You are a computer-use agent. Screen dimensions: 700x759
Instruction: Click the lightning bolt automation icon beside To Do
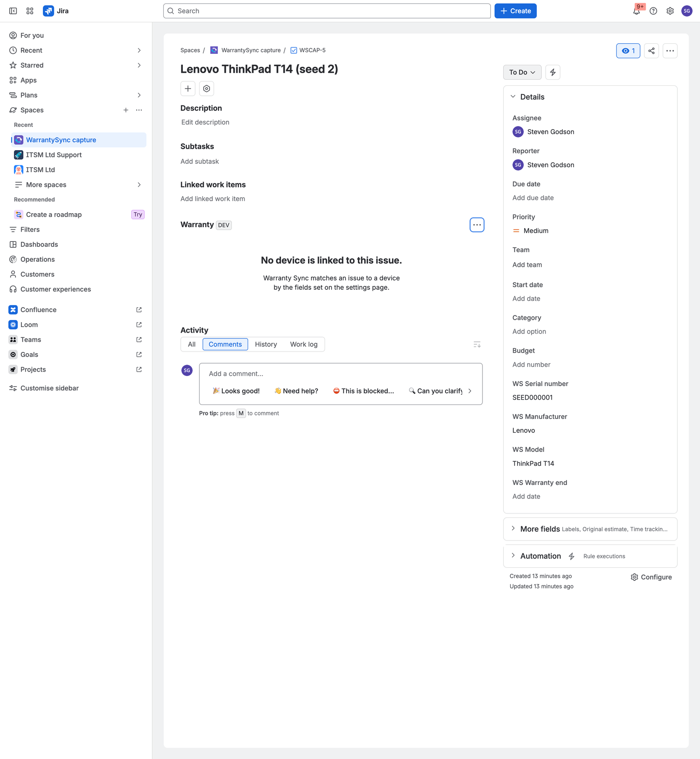[x=553, y=72]
